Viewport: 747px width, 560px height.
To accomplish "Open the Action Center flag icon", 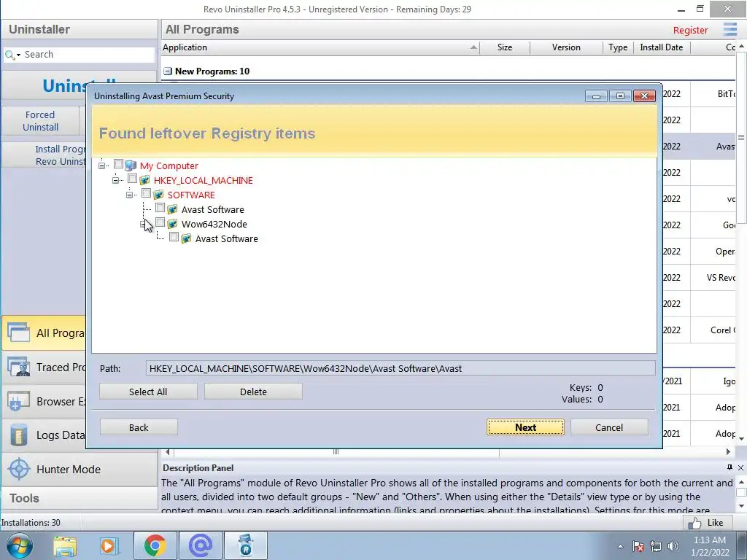I will pyautogui.click(x=638, y=546).
